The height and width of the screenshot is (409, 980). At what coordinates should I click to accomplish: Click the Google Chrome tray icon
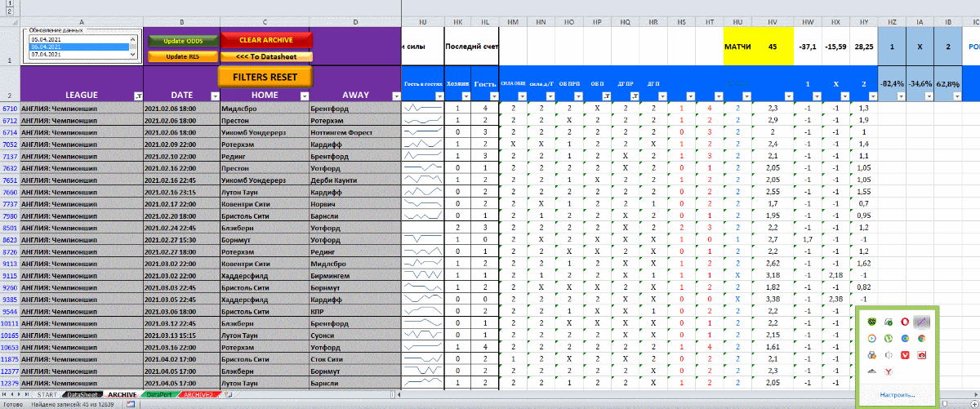click(921, 338)
